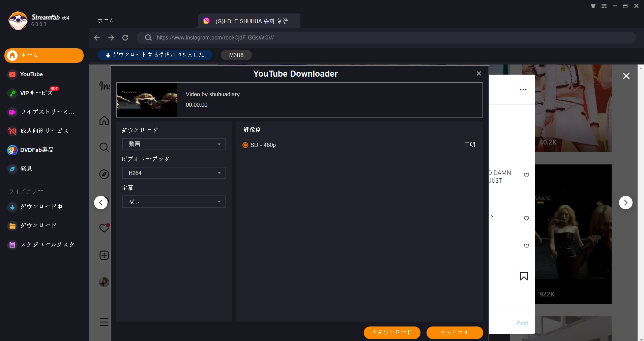This screenshot has width=644, height=341.
Task: Open the reel thumbnail showing 922K
Action: point(573,234)
